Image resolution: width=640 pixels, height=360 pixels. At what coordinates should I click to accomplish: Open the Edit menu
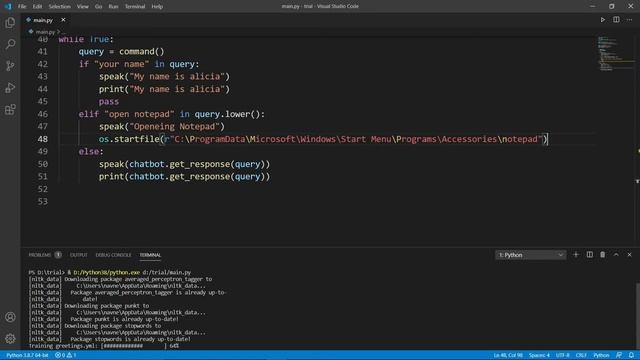(37, 6)
